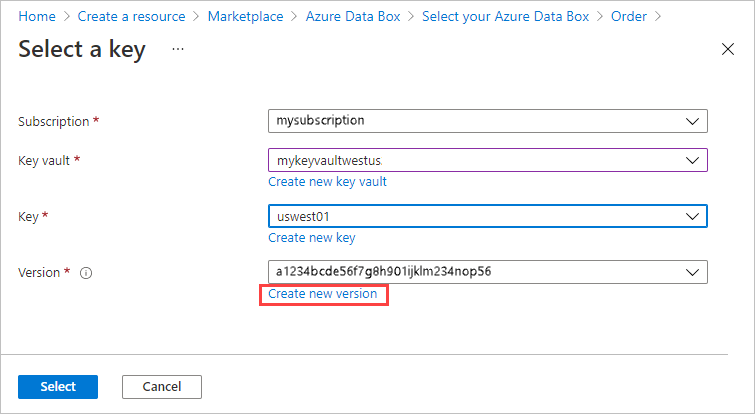The width and height of the screenshot is (755, 414).
Task: Open the Marketplace breadcrumb
Action: (246, 17)
